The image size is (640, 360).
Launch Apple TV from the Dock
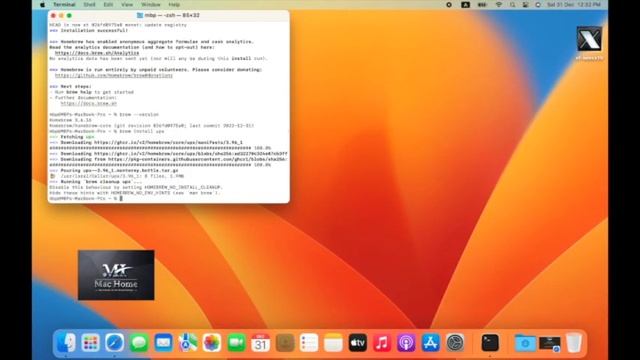[358, 342]
